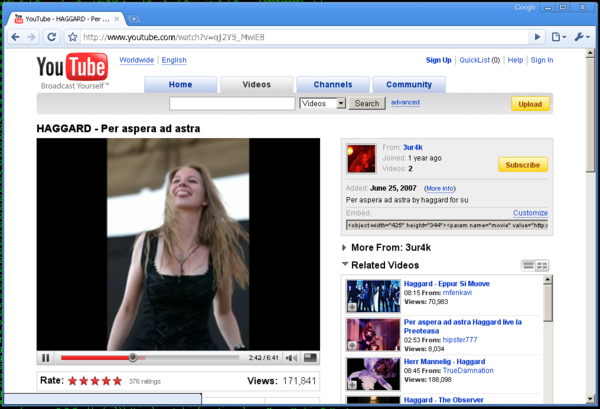Viewport: 600px width, 409px height.
Task: Click the Search button
Action: coord(367,103)
